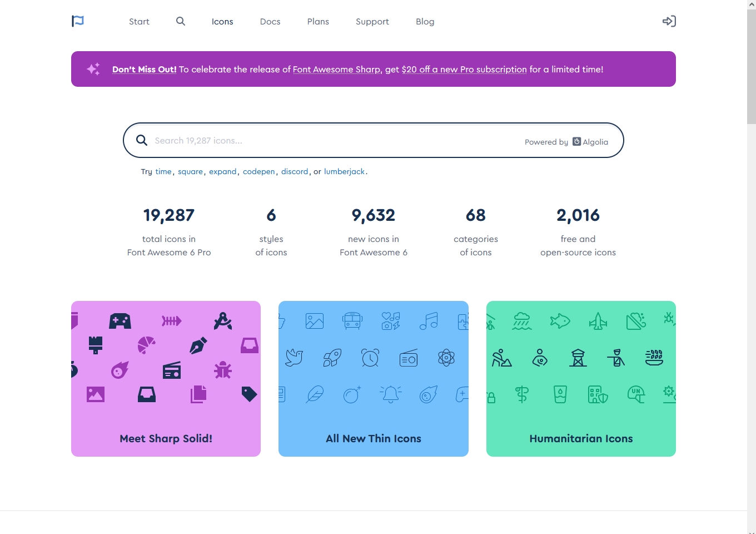Open the Algolia link
This screenshot has width=756, height=534.
(590, 142)
